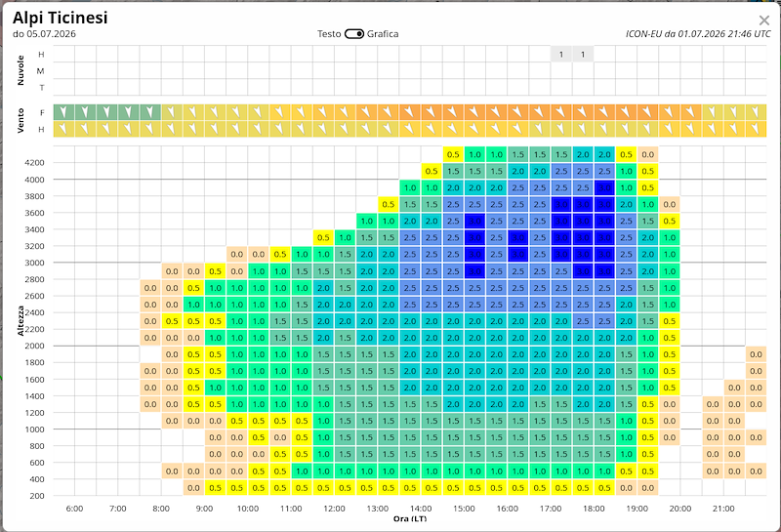Click the '21:00' time axis label
This screenshot has width=781, height=532.
point(723,509)
